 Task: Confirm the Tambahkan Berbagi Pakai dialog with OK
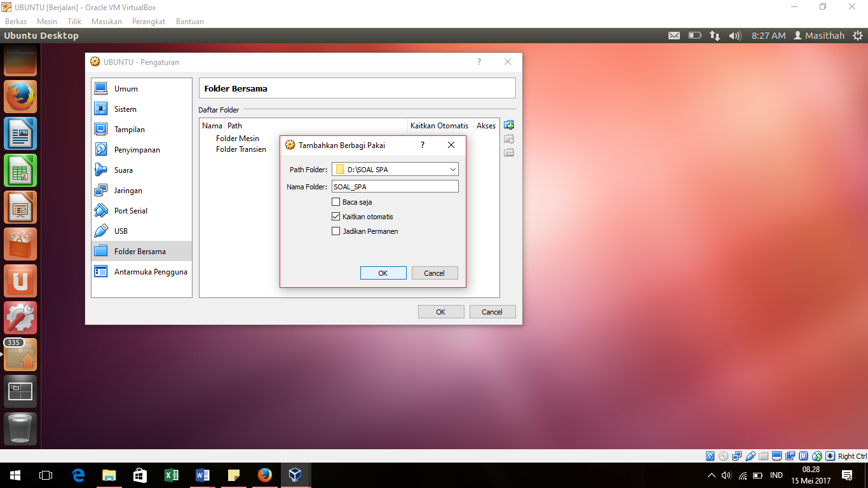pyautogui.click(x=383, y=273)
